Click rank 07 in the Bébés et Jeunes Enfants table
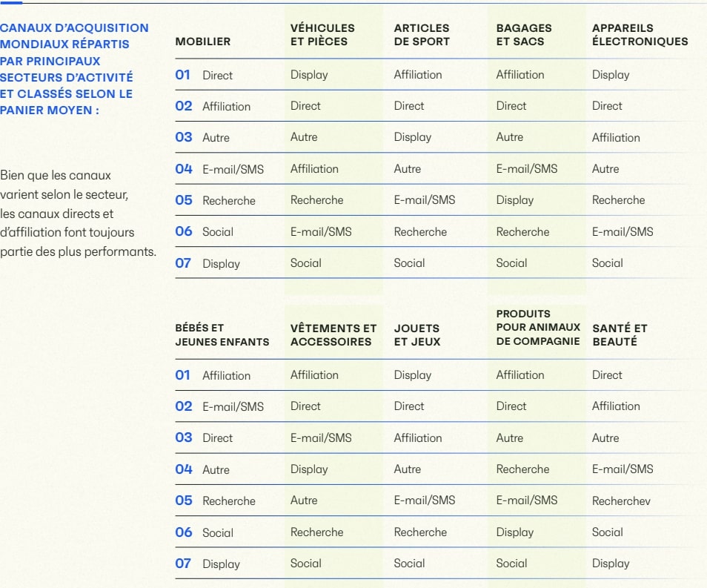This screenshot has height=588, width=707. click(183, 564)
